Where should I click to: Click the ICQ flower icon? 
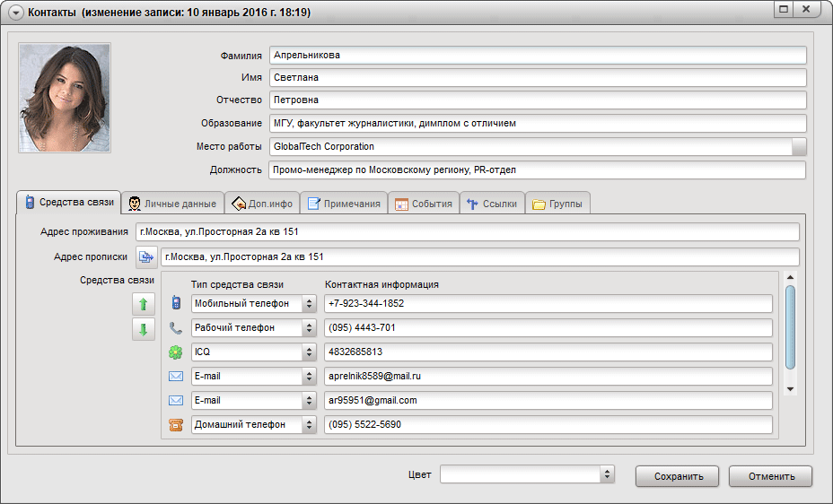[176, 352]
